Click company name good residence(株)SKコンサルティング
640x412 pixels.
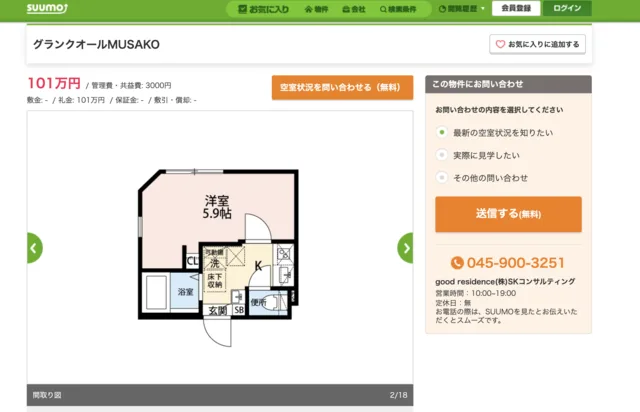[x=505, y=281]
